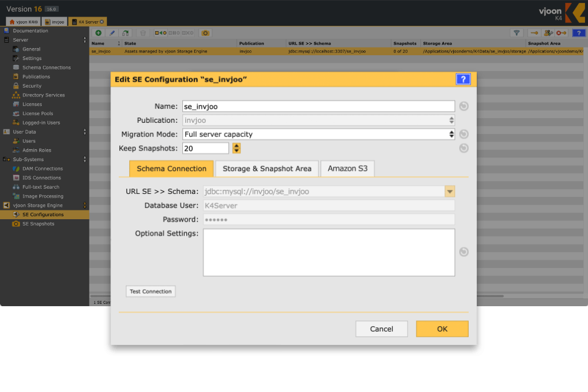Reset the Name field with revert icon
Image resolution: width=588 pixels, height=392 pixels.
464,106
